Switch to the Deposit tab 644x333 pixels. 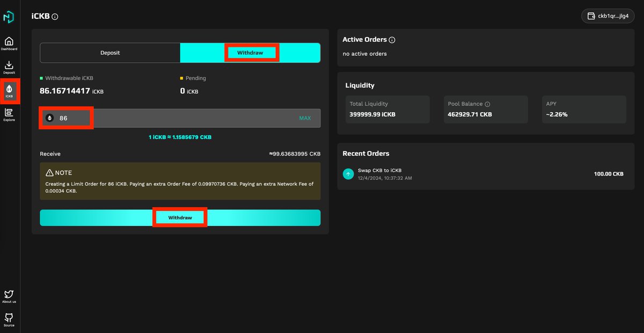tap(110, 52)
